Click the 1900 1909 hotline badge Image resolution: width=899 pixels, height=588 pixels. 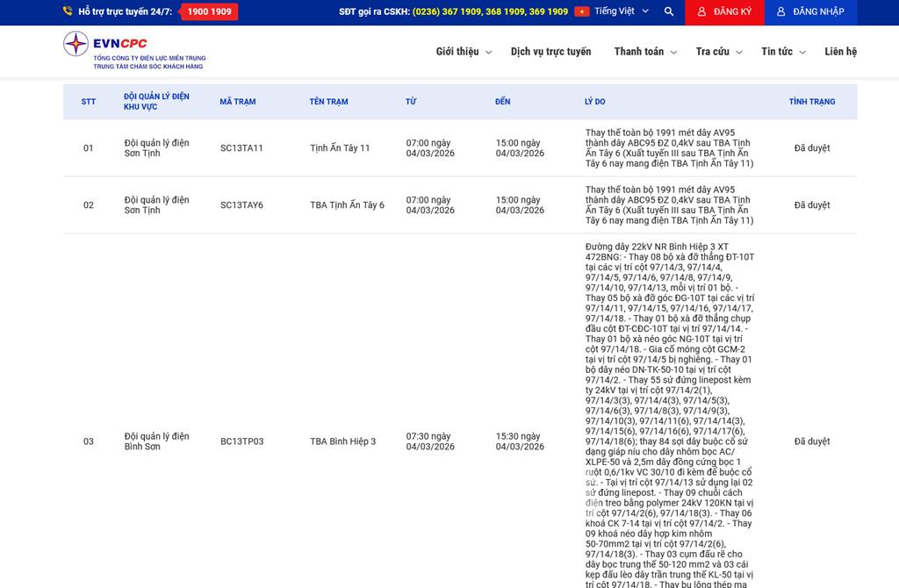(209, 11)
